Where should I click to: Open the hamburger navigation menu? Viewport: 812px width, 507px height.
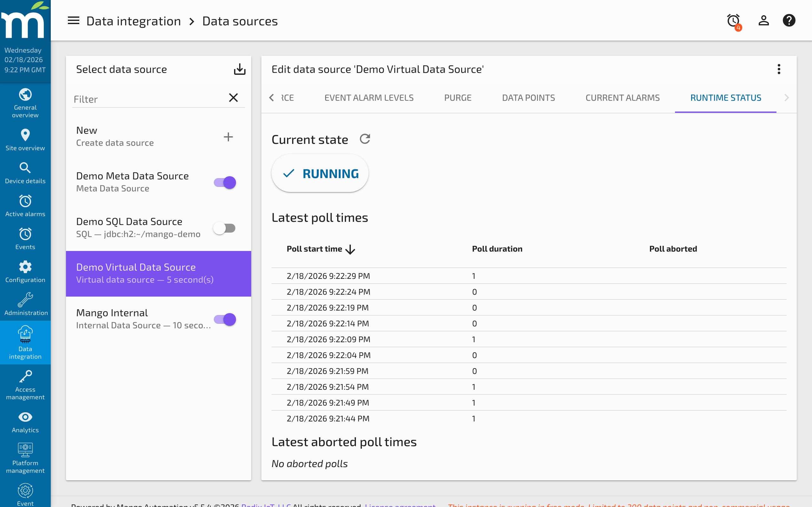tap(73, 21)
